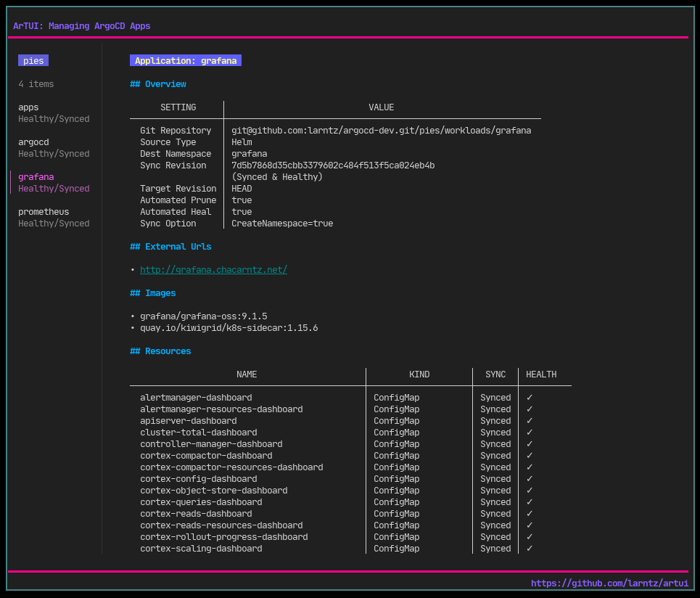The image size is (700, 598).
Task: Click the cortex-reads-resources-dashboard resource row
Action: pyautogui.click(x=350, y=525)
